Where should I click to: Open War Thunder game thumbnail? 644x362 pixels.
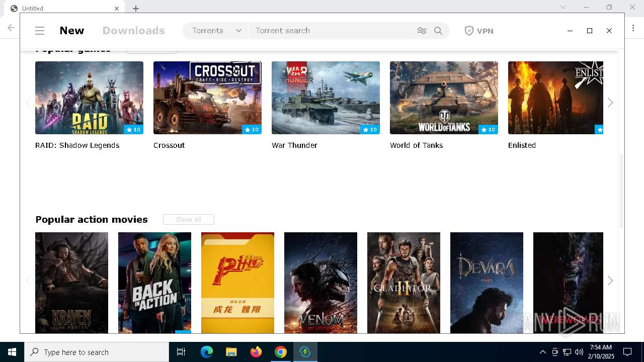point(326,98)
